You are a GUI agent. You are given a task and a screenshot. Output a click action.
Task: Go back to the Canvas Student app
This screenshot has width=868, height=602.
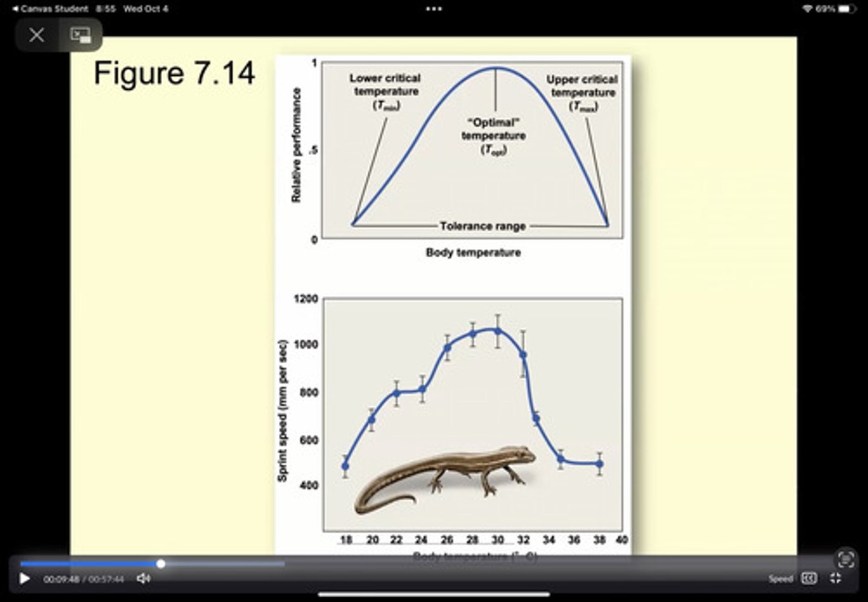tap(50, 9)
